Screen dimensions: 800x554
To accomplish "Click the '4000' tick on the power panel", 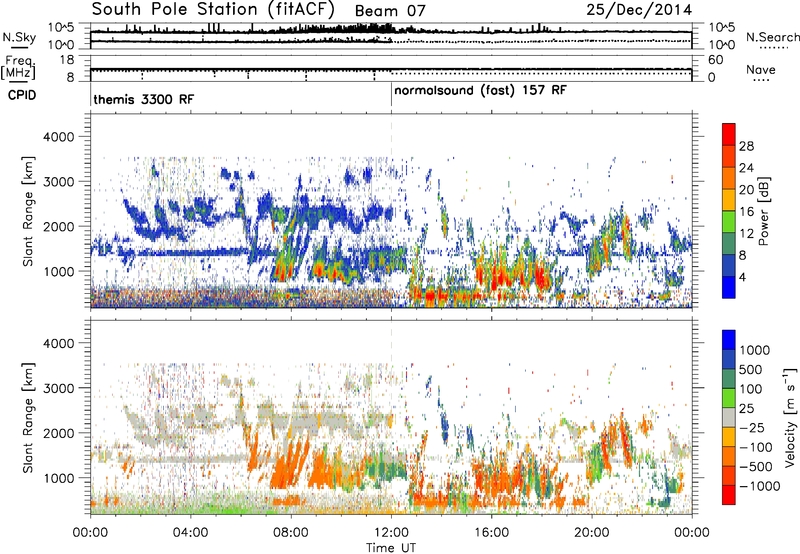I will [59, 137].
